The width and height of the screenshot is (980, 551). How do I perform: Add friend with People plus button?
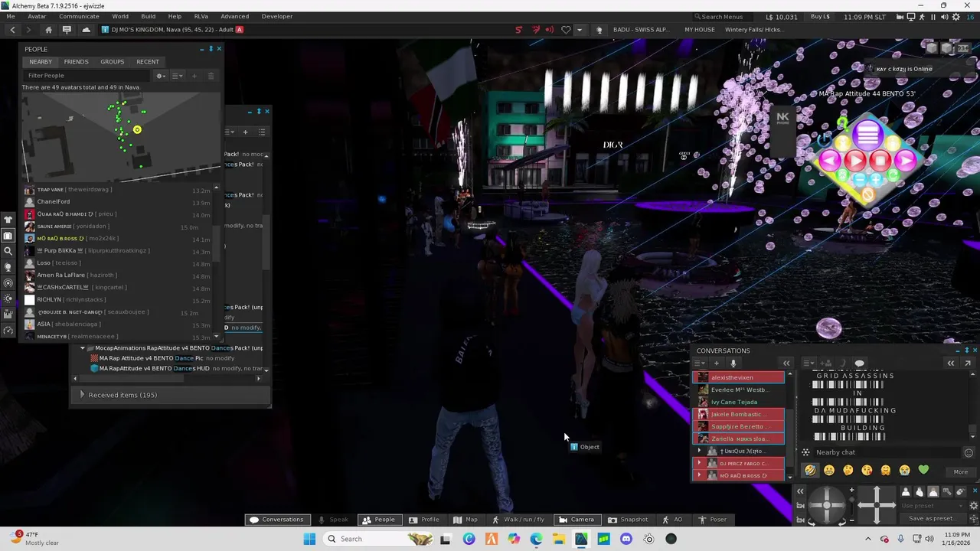tap(194, 76)
